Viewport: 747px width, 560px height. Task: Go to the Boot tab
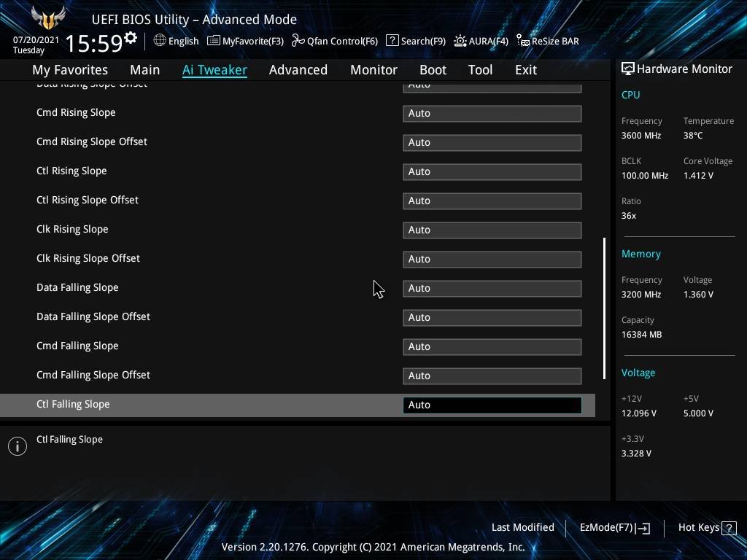coord(433,70)
